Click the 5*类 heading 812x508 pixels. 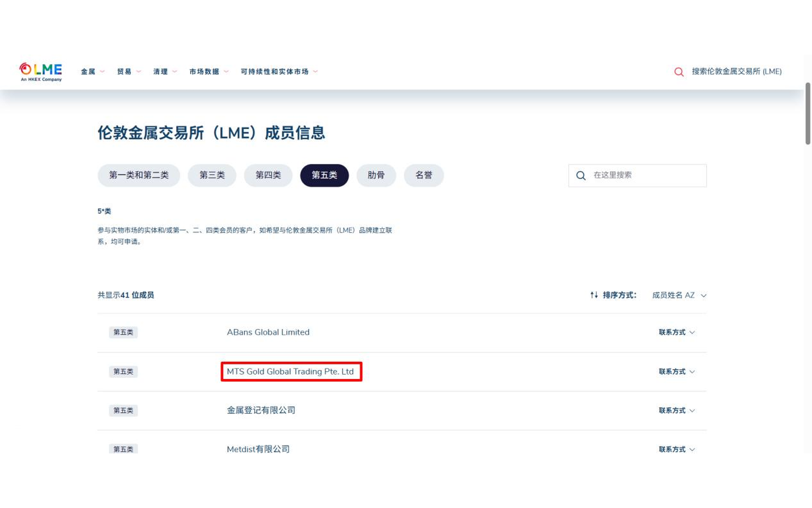tap(104, 211)
